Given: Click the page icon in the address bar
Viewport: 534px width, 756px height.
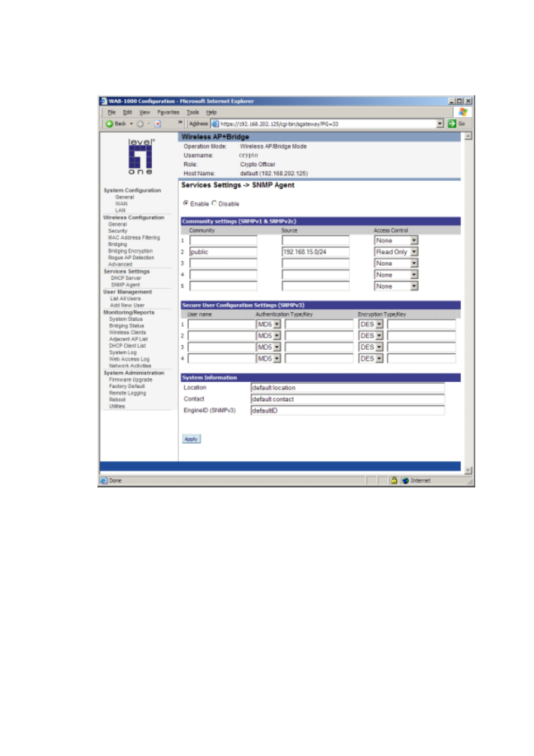Looking at the screenshot, I should (215, 124).
